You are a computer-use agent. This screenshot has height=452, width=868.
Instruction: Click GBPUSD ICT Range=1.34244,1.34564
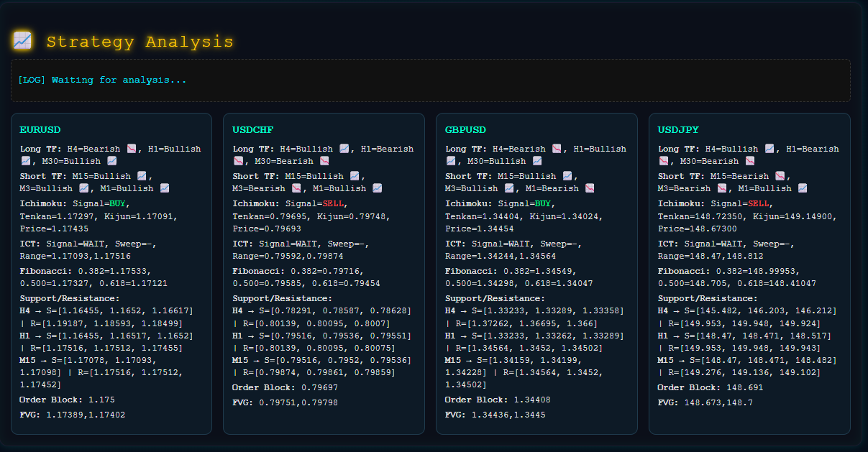(x=501, y=256)
